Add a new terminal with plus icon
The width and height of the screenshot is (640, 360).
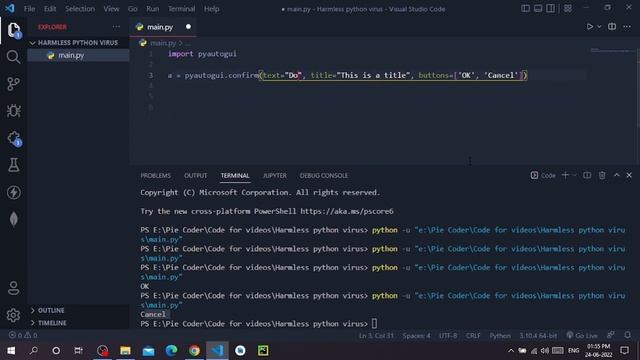click(565, 175)
